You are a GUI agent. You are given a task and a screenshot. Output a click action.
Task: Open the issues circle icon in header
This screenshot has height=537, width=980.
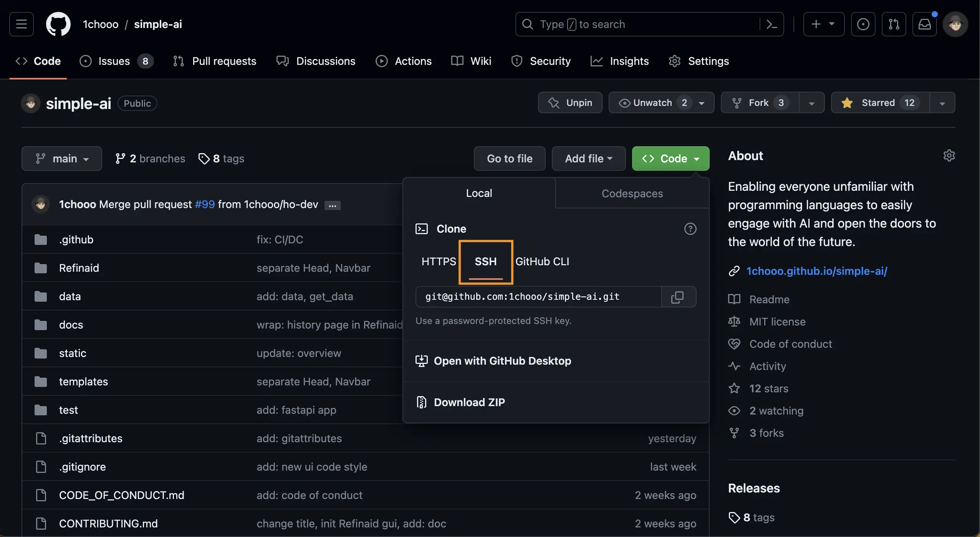[863, 24]
